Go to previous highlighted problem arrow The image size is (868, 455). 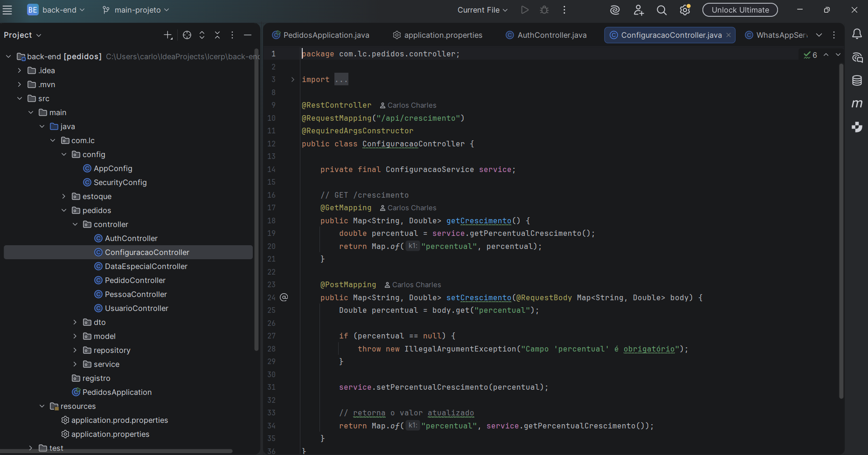[x=826, y=55]
